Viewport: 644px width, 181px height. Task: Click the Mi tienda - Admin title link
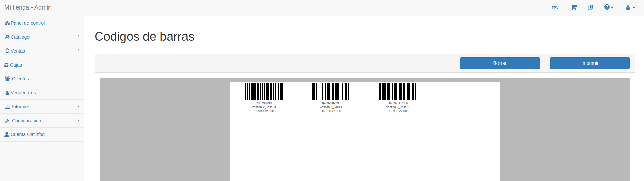28,7
